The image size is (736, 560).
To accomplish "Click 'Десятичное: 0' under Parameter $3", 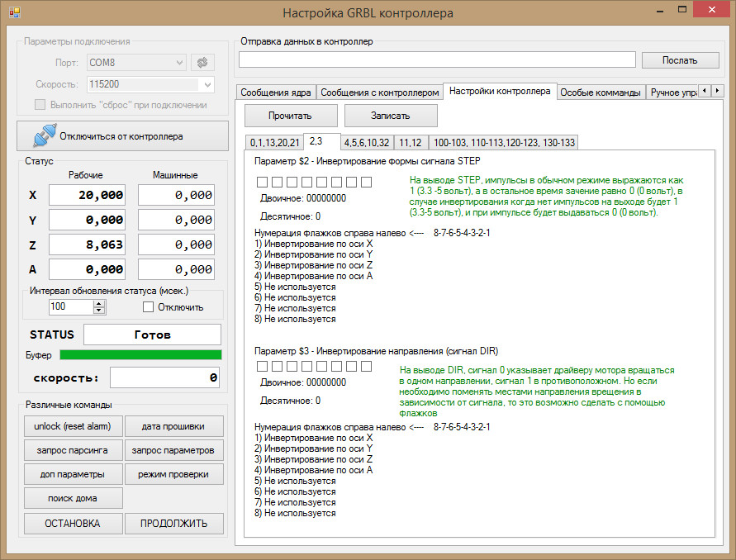I will tap(291, 401).
